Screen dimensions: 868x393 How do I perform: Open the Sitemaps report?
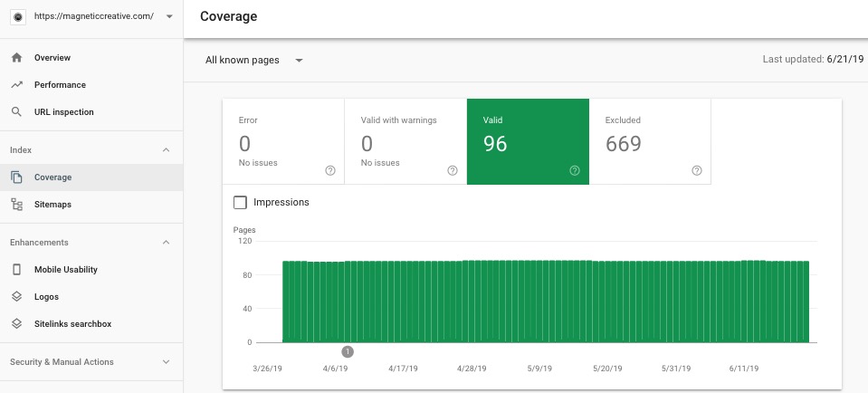pyautogui.click(x=52, y=205)
